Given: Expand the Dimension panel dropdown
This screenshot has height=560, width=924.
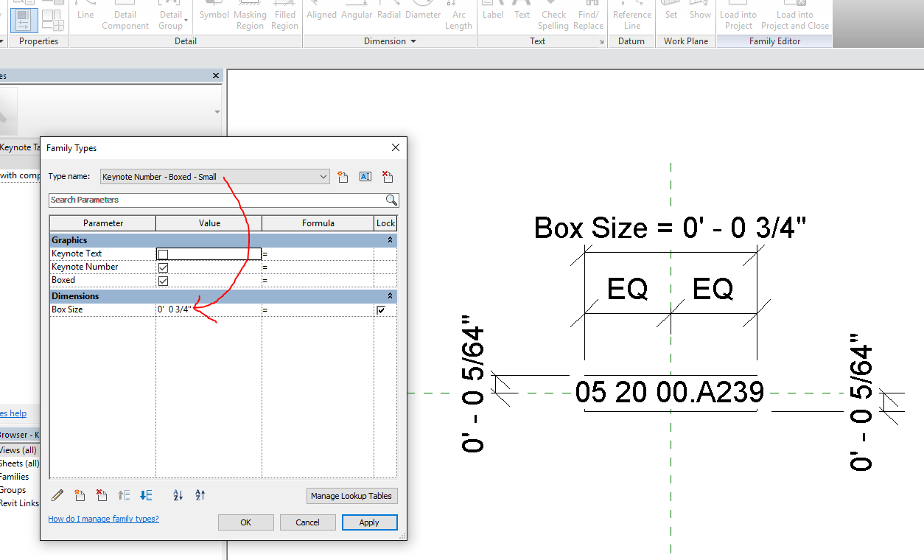Looking at the screenshot, I should click(413, 41).
